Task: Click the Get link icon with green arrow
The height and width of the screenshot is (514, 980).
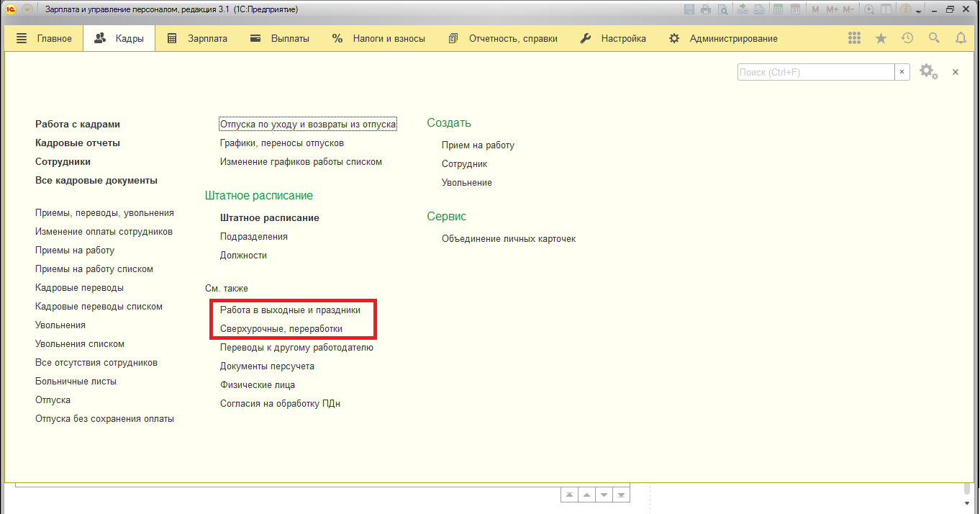Action: [x=743, y=9]
